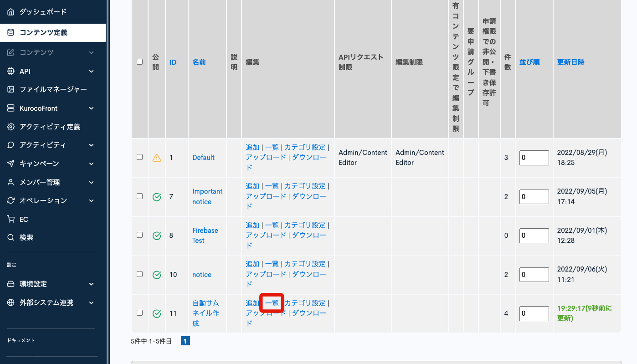Expand the 環境設定 submenu chevron
Image resolution: width=637 pixels, height=364 pixels.
(92, 284)
